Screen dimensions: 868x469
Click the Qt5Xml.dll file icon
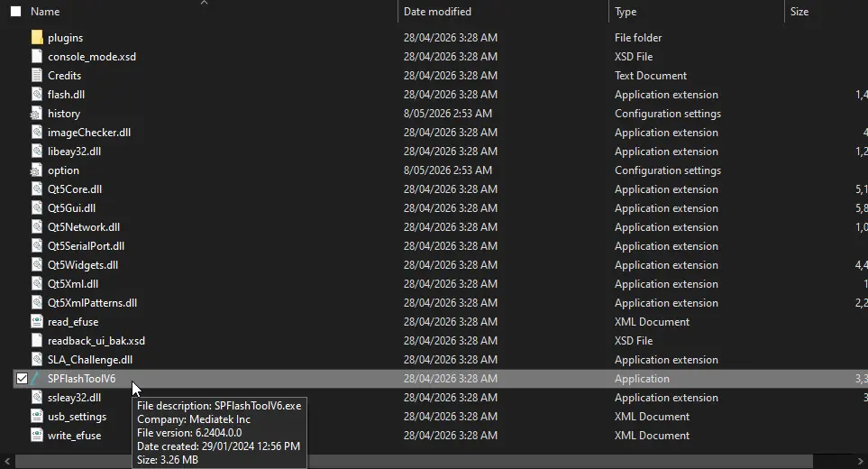pos(37,283)
